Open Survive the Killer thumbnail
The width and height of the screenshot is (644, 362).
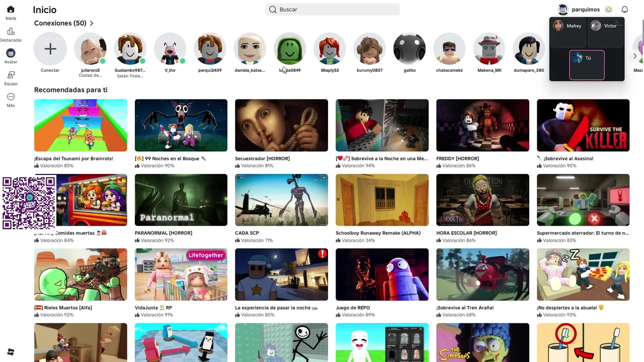[x=583, y=125]
